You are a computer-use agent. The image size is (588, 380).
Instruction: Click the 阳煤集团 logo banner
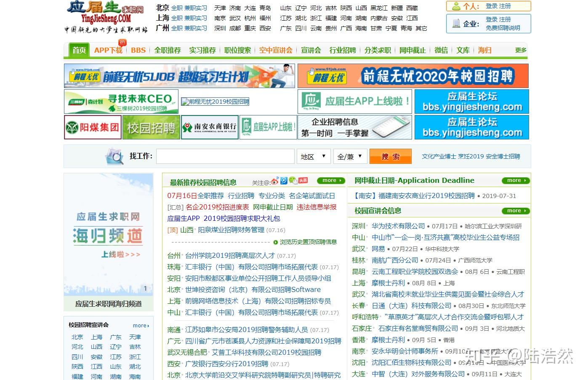[93, 127]
